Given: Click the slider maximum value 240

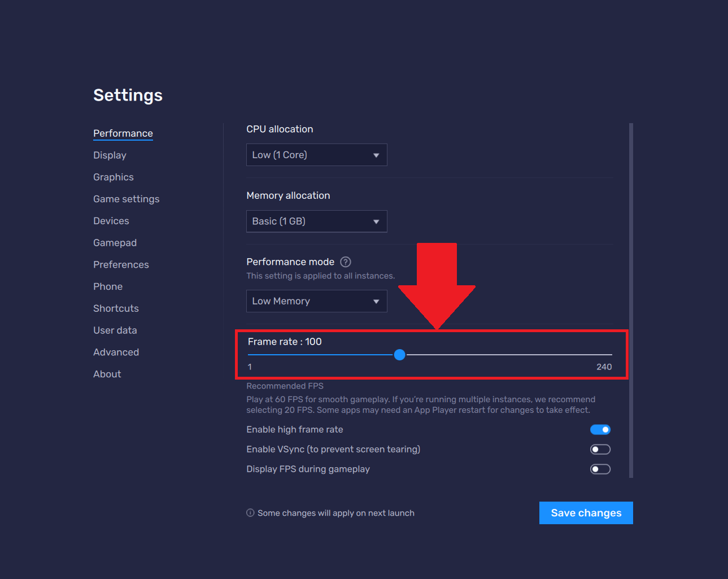Looking at the screenshot, I should pos(604,367).
